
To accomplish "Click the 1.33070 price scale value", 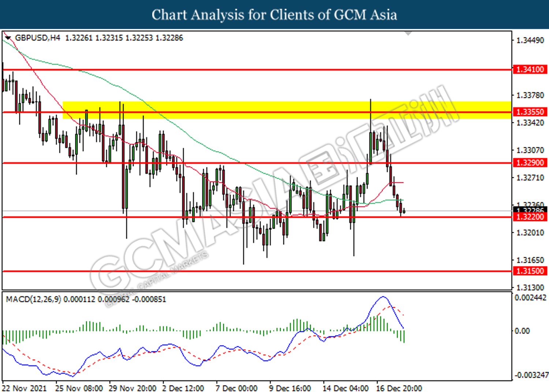I will click(530, 150).
